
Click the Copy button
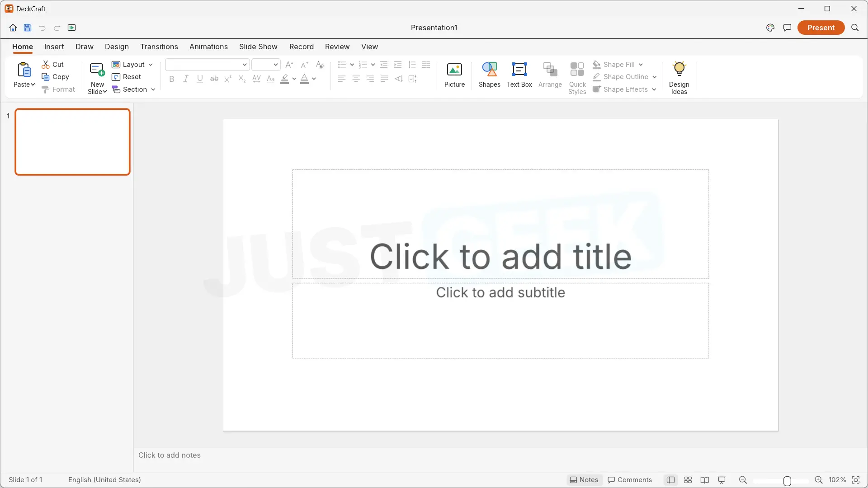click(x=55, y=77)
